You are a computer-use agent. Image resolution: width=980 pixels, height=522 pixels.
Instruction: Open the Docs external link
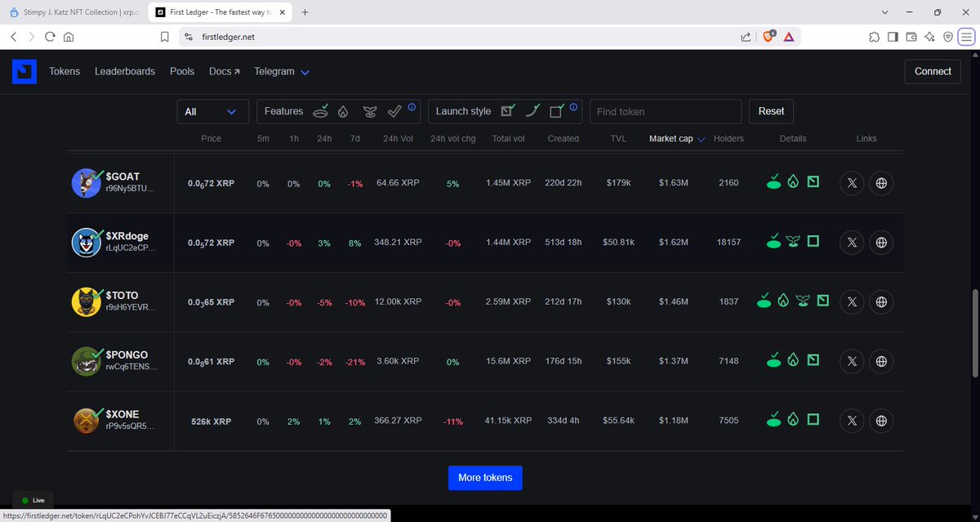[x=225, y=71]
